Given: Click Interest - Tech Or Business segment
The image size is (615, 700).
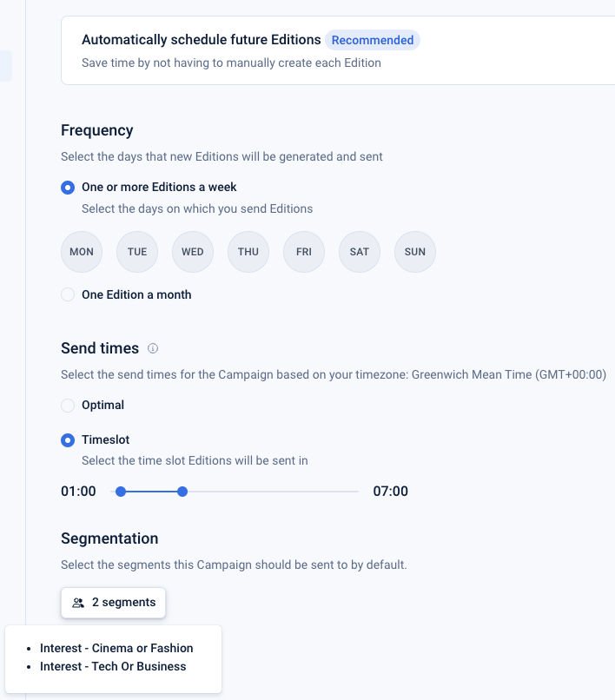Looking at the screenshot, I should pyautogui.click(x=113, y=666).
